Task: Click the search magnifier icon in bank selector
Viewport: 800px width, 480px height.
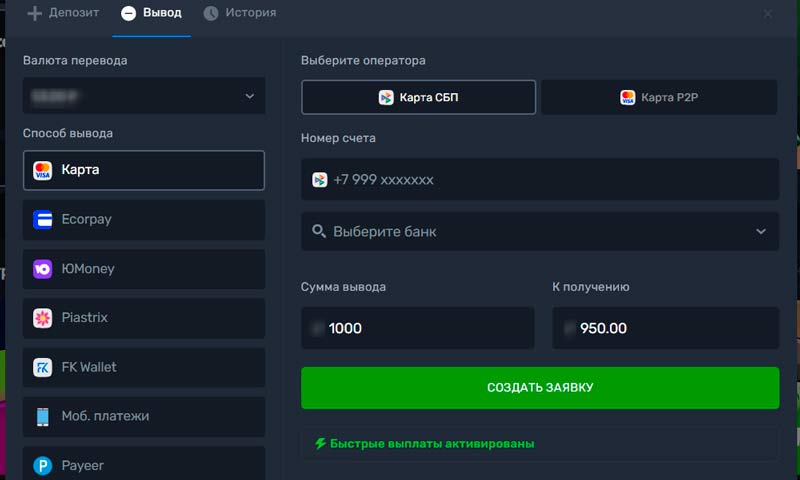Action: pyautogui.click(x=319, y=231)
